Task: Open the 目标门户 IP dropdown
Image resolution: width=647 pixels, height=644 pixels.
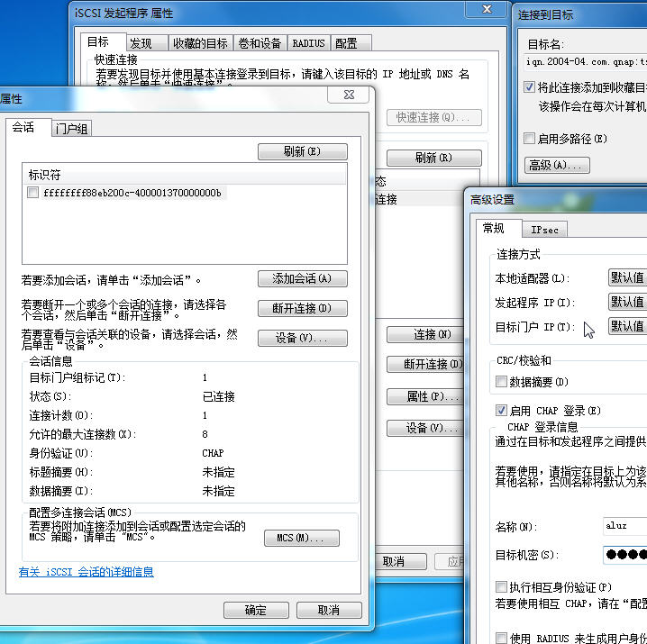Action: point(627,327)
